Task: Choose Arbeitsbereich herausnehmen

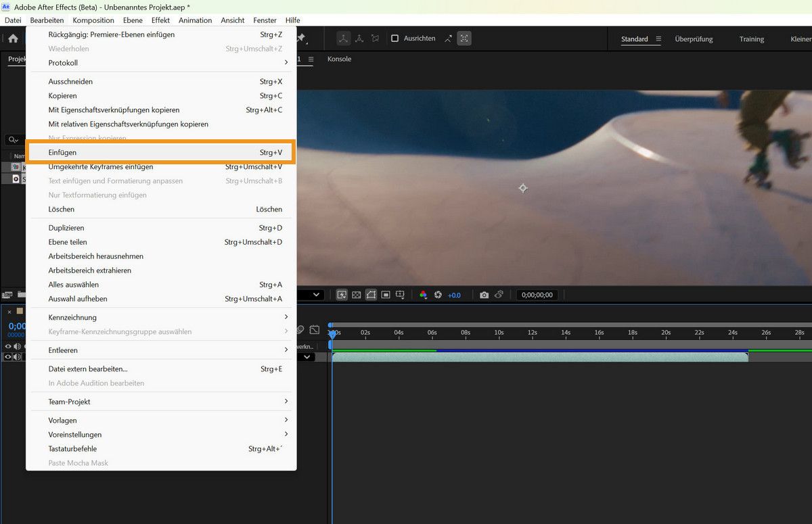Action: tap(161, 256)
